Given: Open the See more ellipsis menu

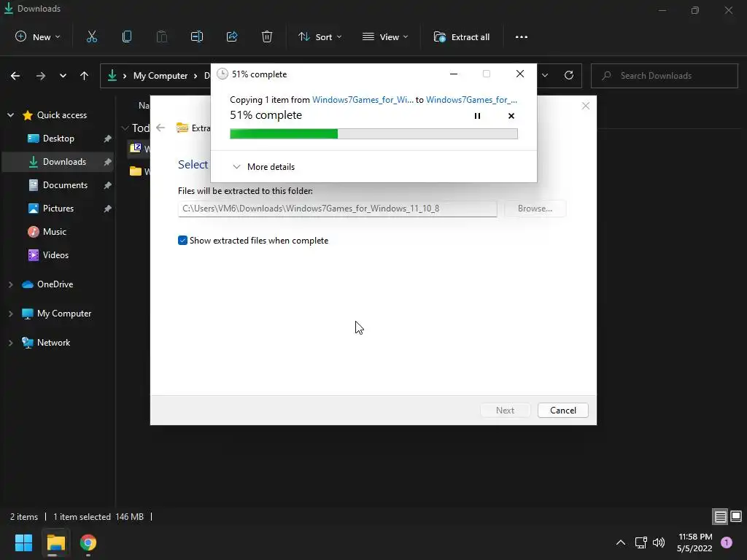Looking at the screenshot, I should [x=521, y=36].
